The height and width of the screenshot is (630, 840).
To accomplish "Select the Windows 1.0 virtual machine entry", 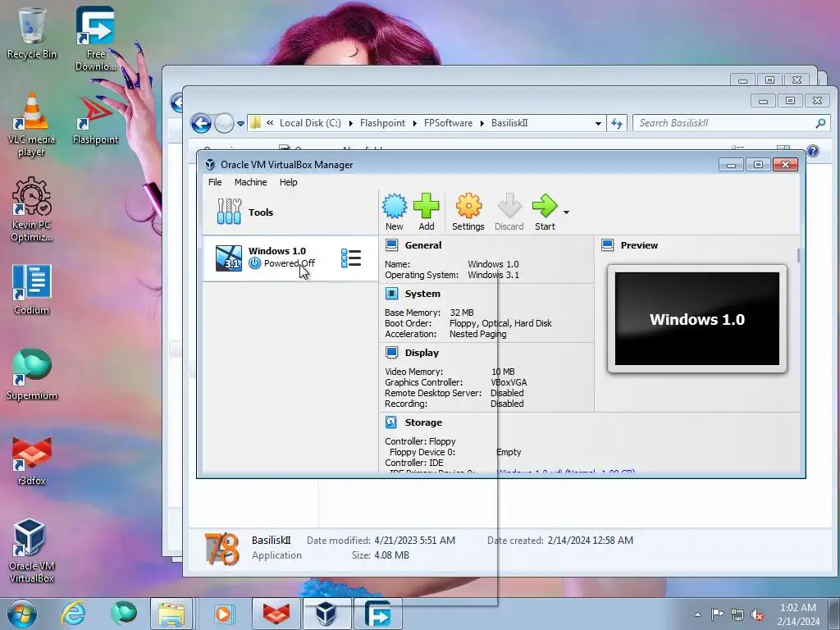I will 290,258.
